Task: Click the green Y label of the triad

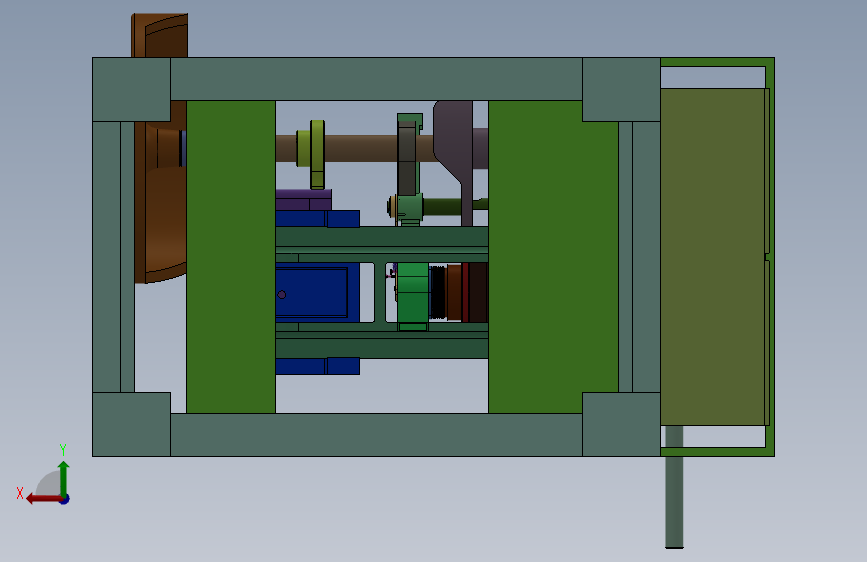Action: tap(63, 449)
